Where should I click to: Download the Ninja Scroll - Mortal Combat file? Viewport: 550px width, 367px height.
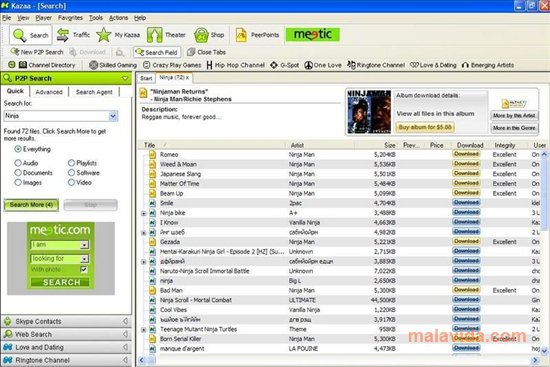tap(466, 300)
